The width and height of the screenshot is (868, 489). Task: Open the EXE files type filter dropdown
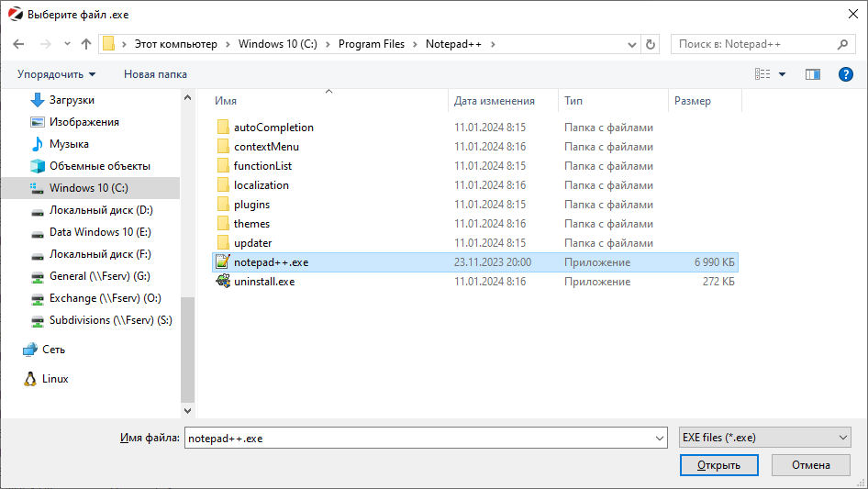[x=765, y=439]
